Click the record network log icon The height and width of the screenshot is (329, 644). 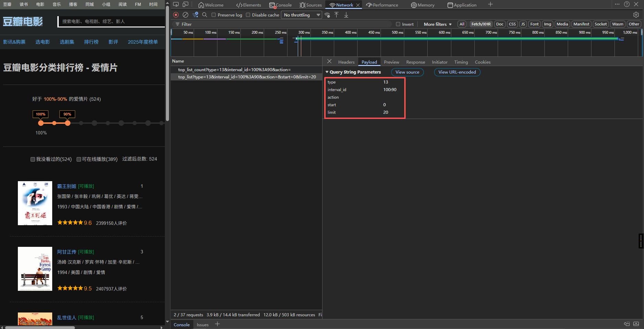[x=176, y=15]
